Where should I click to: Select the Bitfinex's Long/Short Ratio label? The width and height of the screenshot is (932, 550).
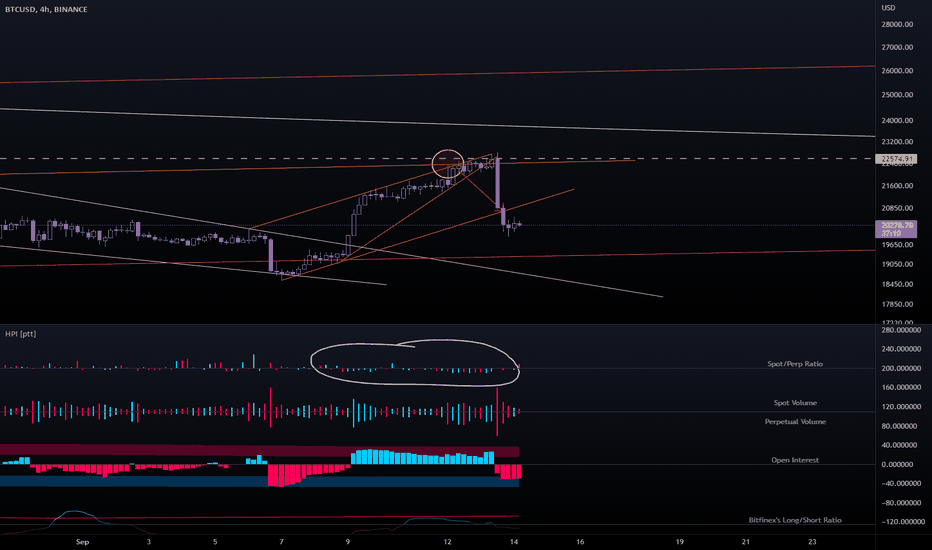(795, 520)
